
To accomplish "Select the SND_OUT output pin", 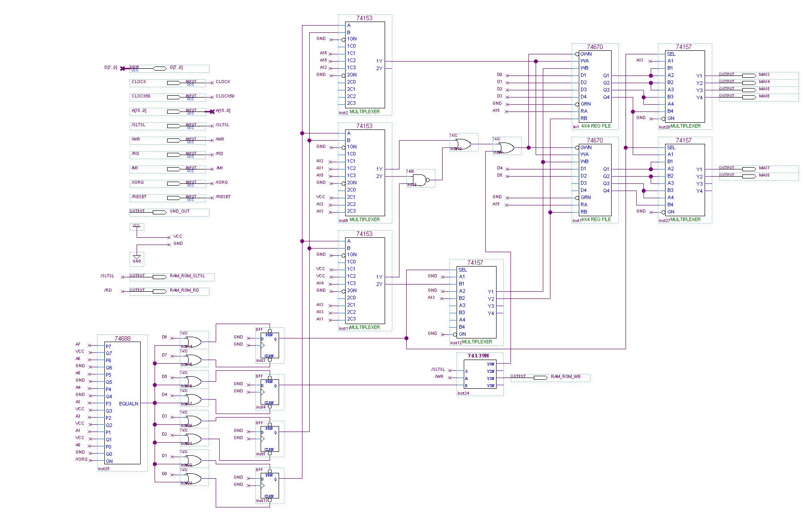I will 169,212.
